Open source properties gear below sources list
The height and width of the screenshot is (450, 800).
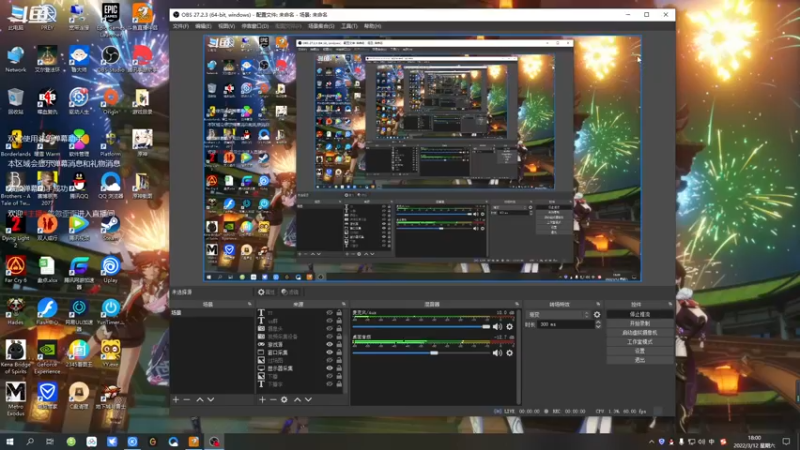point(284,400)
